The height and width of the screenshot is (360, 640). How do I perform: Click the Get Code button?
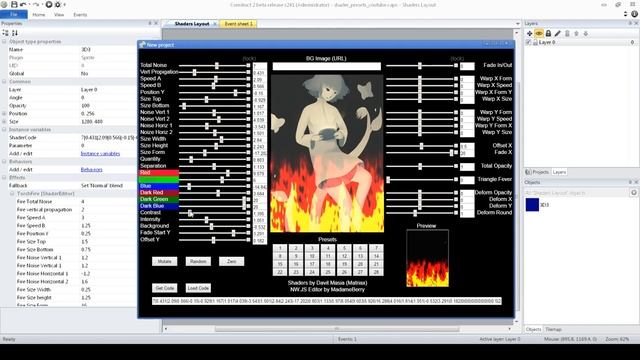pyautogui.click(x=164, y=288)
